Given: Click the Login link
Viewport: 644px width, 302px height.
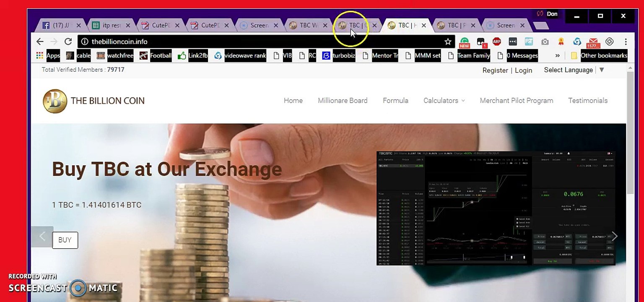Looking at the screenshot, I should [523, 70].
